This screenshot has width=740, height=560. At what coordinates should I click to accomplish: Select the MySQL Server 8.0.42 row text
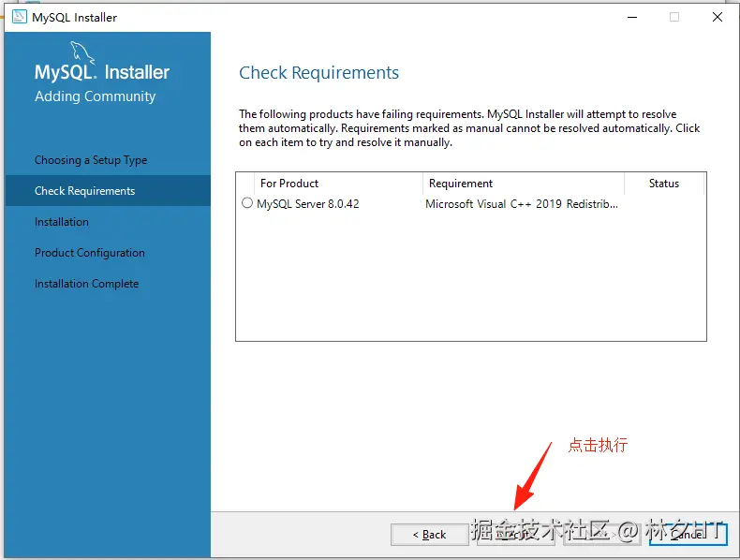pos(307,204)
